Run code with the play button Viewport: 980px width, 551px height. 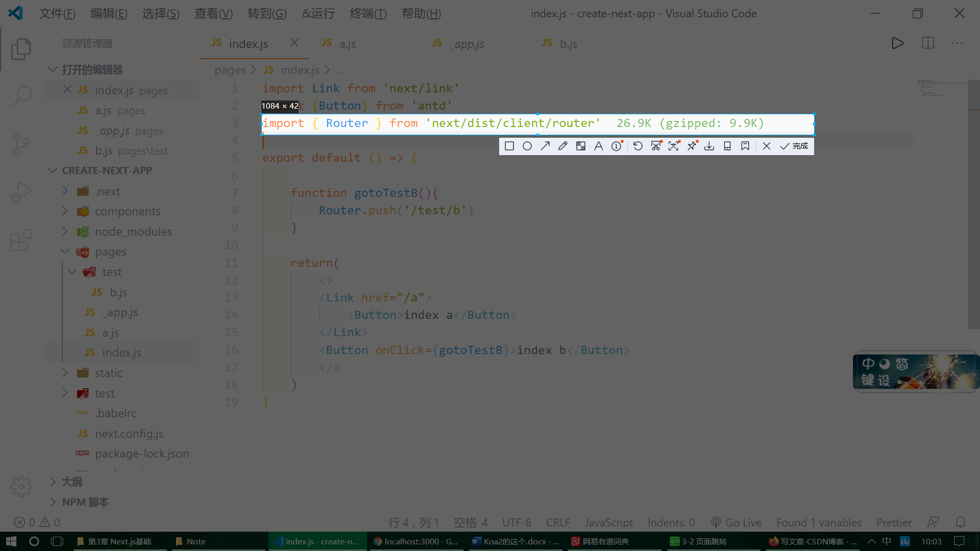[898, 43]
